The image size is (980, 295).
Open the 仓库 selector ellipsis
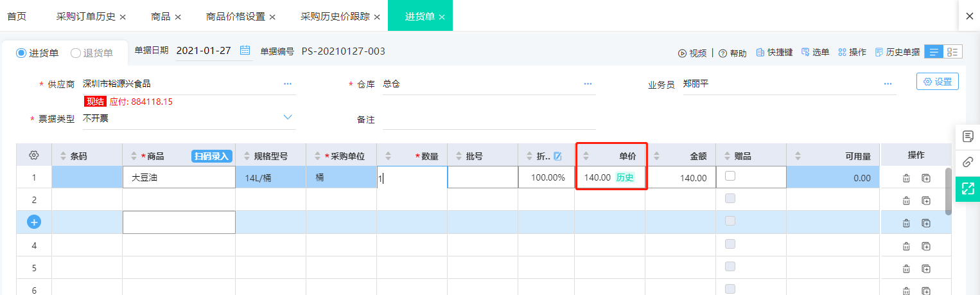588,84
